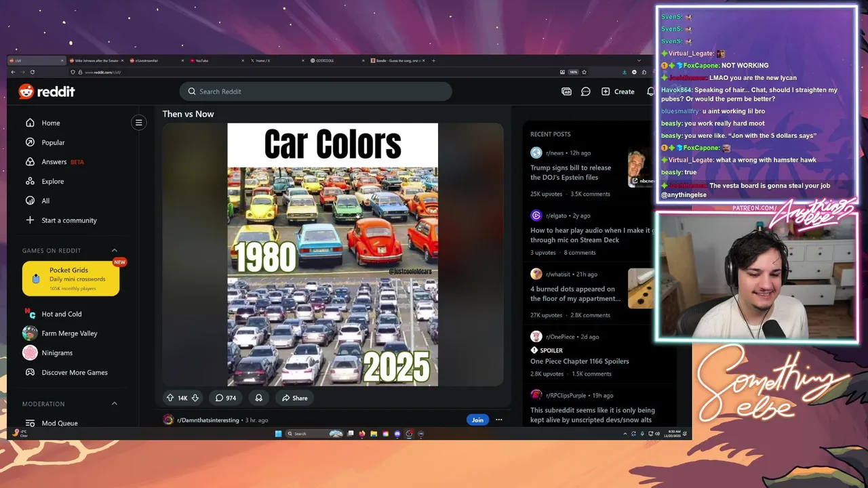Open the weather widget on taskbar

[20, 433]
